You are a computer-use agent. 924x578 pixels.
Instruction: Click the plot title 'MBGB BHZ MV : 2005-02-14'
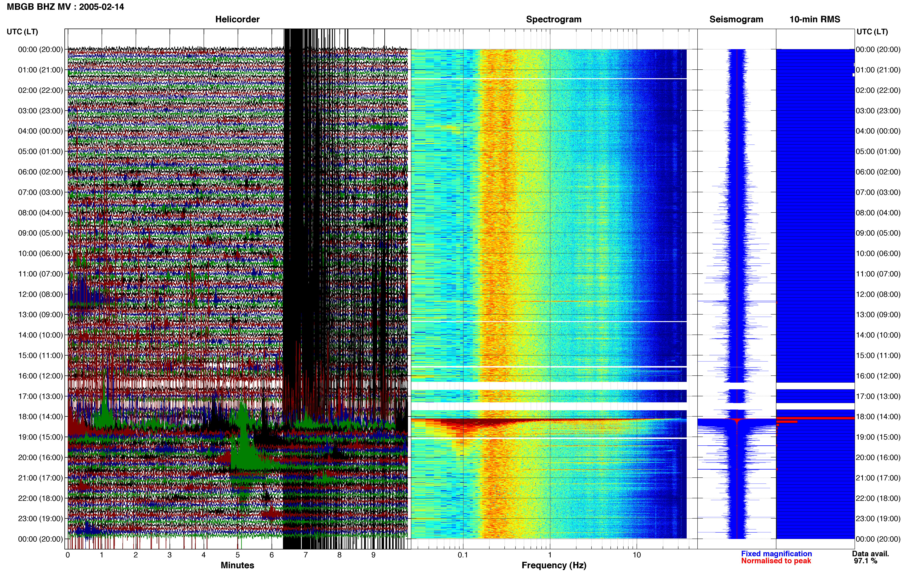(x=65, y=7)
